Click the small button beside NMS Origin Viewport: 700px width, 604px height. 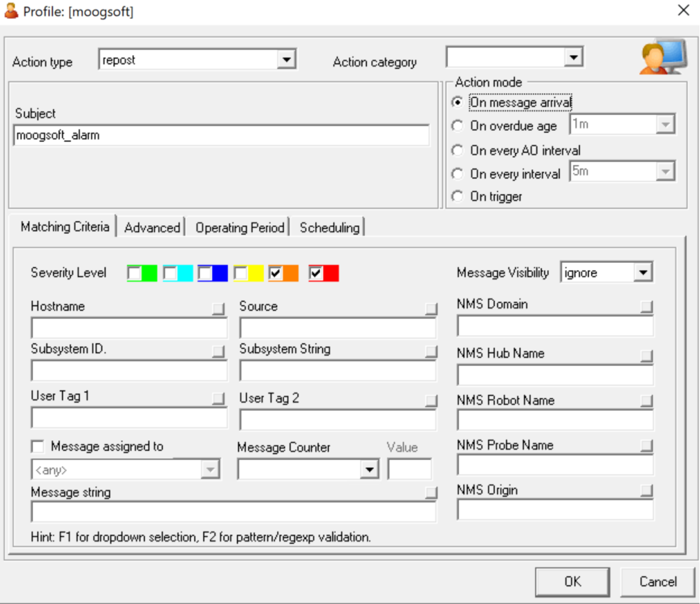[x=647, y=490]
